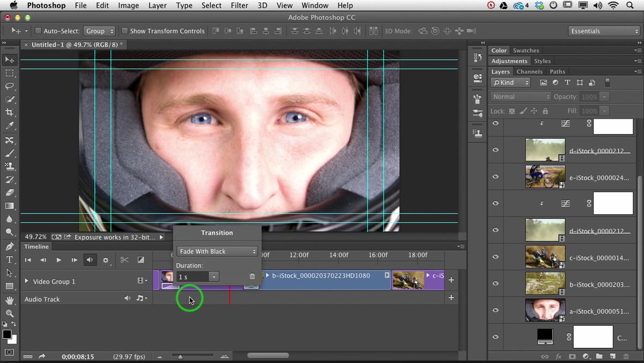The image size is (644, 363).
Task: Hide the c-iStock layer
Action: pyautogui.click(x=495, y=257)
